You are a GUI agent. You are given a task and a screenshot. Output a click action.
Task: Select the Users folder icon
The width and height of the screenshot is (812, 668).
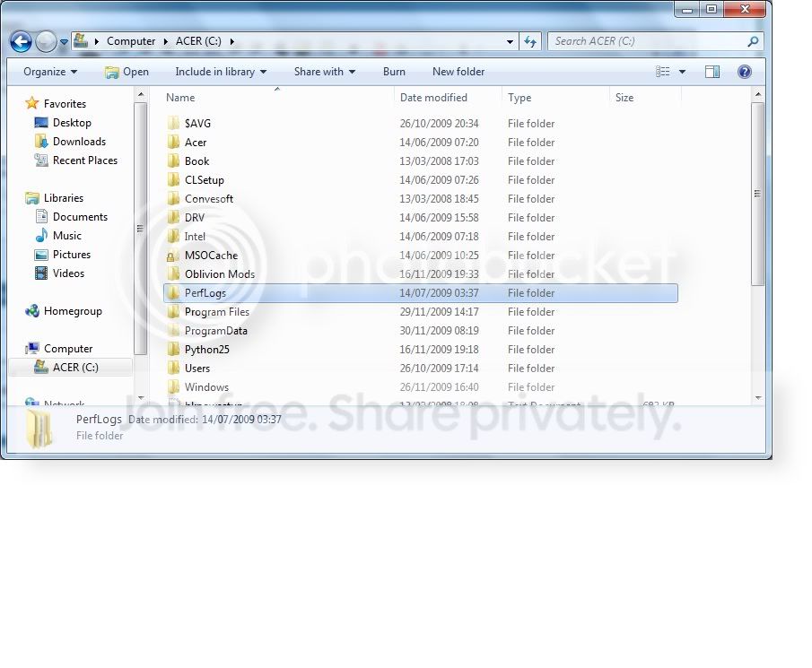tap(173, 369)
